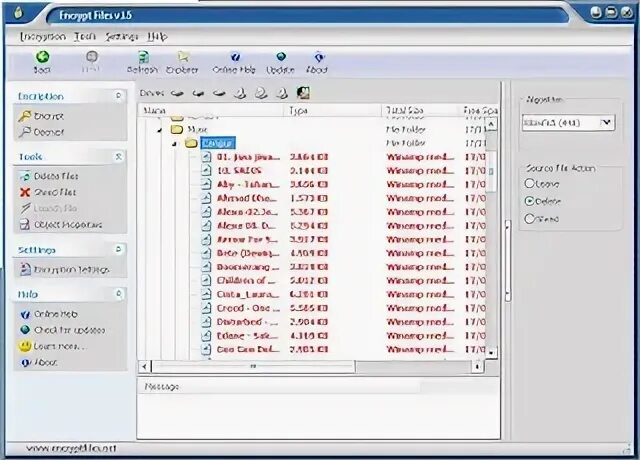
Task: Click the vertical scrollbar down arrow
Action: pos(491,353)
